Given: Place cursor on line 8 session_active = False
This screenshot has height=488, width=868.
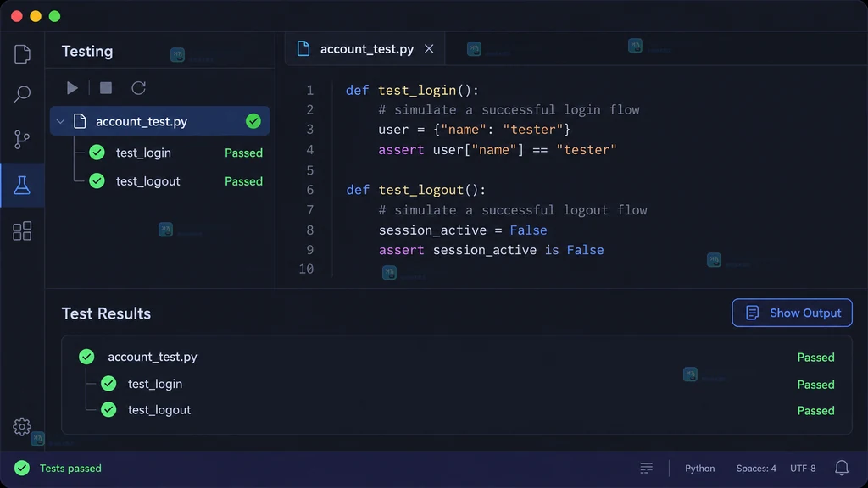Looking at the screenshot, I should coord(463,230).
